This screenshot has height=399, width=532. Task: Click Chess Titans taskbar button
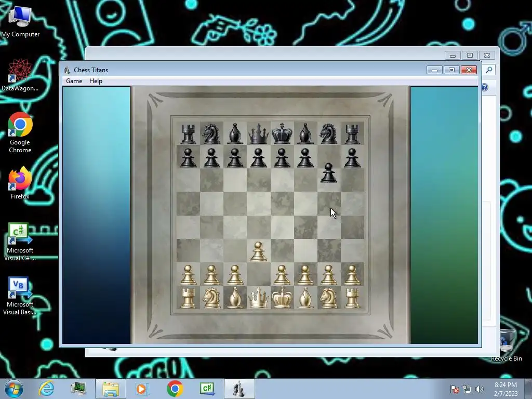point(239,389)
